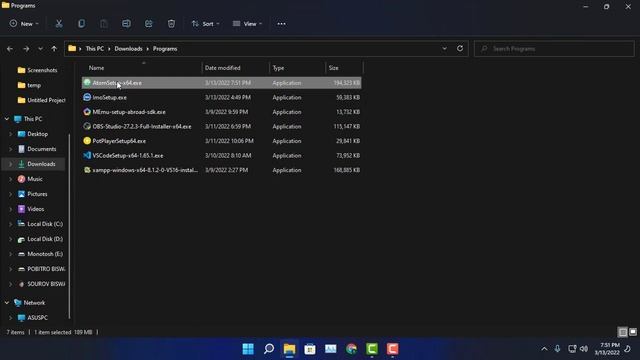Open Screenshots folder in sidebar
640x360 pixels.
[x=38, y=70]
